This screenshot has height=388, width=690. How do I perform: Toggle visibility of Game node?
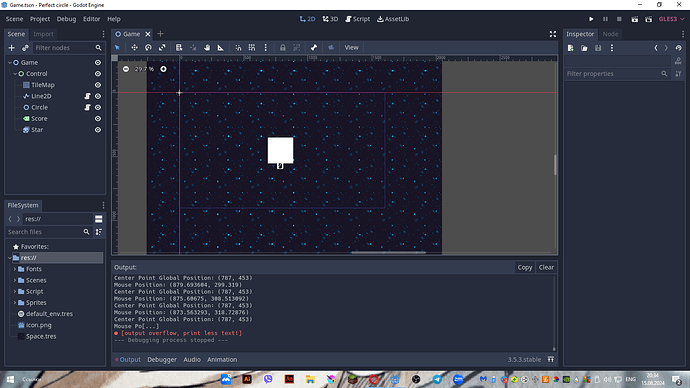[98, 62]
